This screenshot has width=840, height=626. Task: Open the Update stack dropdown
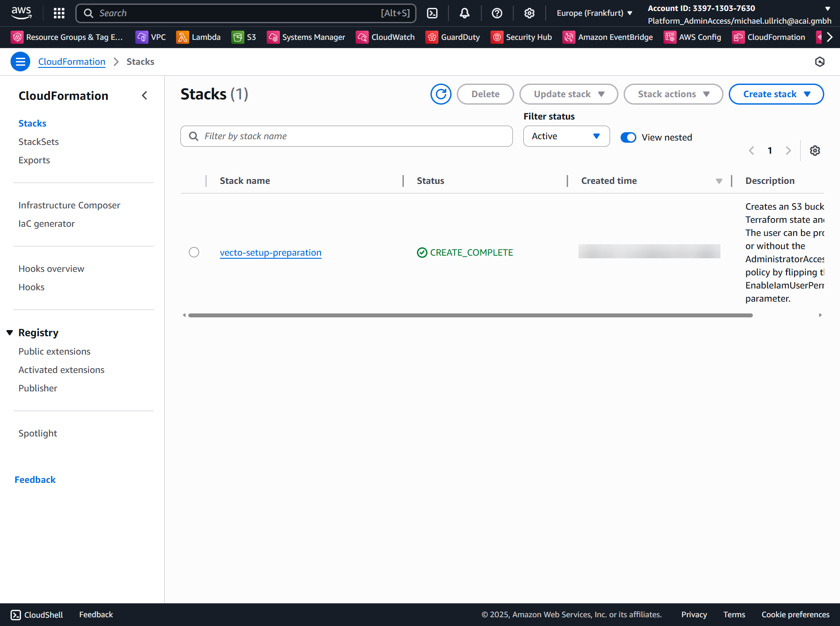pyautogui.click(x=568, y=94)
